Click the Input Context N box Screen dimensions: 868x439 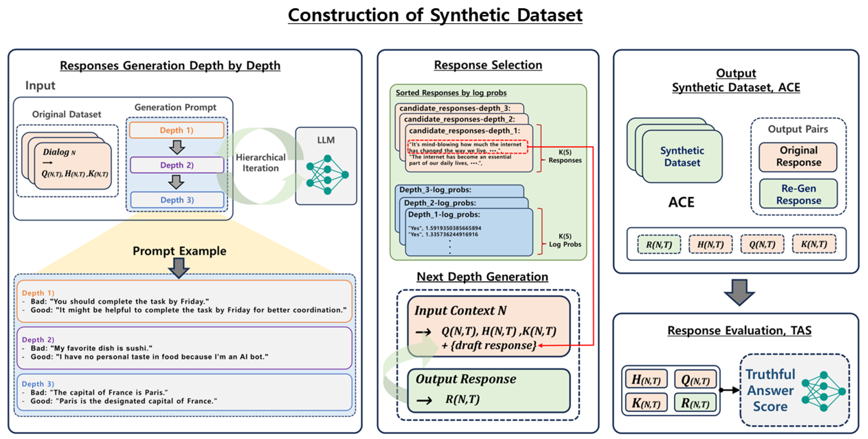click(x=489, y=326)
